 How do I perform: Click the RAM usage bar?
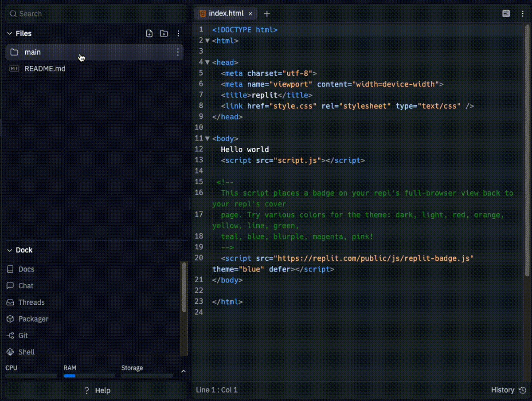pos(89,376)
